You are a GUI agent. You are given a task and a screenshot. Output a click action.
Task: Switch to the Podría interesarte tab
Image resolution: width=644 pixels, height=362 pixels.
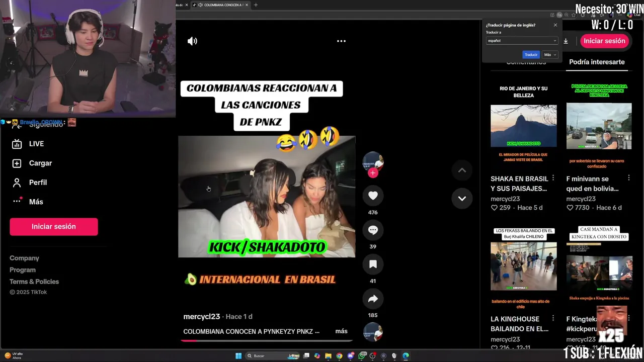coord(597,62)
